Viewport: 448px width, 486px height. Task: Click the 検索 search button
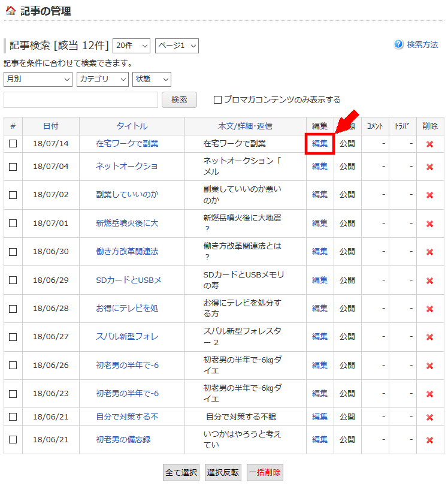180,100
